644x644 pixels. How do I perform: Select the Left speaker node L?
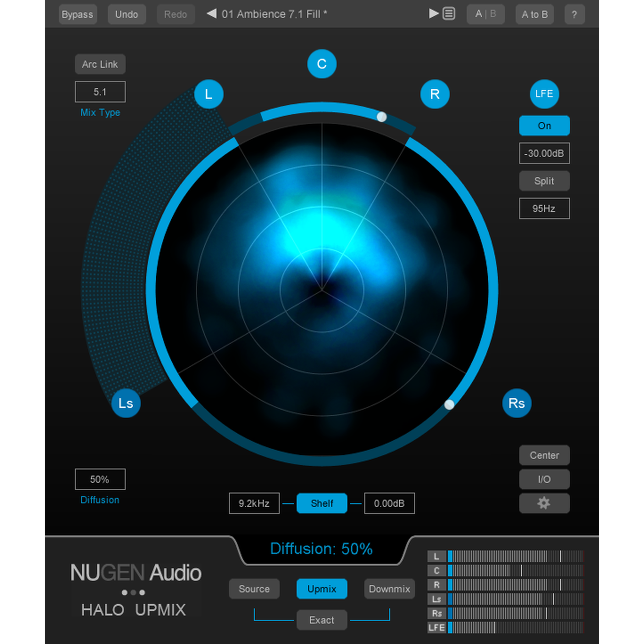pos(209,94)
